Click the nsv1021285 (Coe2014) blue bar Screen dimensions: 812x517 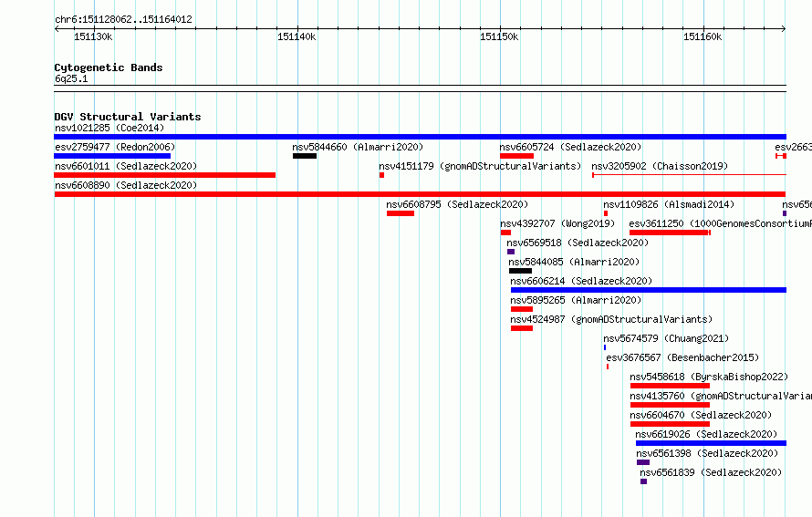(x=420, y=137)
